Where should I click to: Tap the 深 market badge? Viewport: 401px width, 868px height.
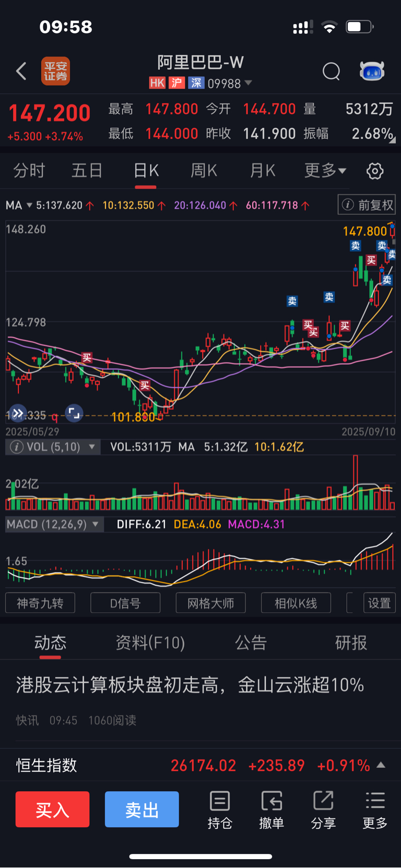(x=196, y=83)
